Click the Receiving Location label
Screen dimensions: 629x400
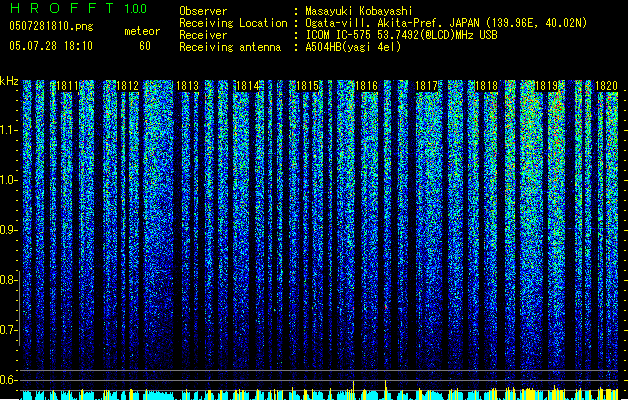point(233,23)
